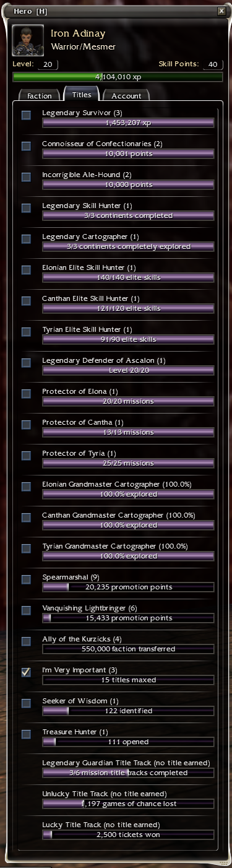
Task: Select the Titles tab
Action: coord(82,94)
